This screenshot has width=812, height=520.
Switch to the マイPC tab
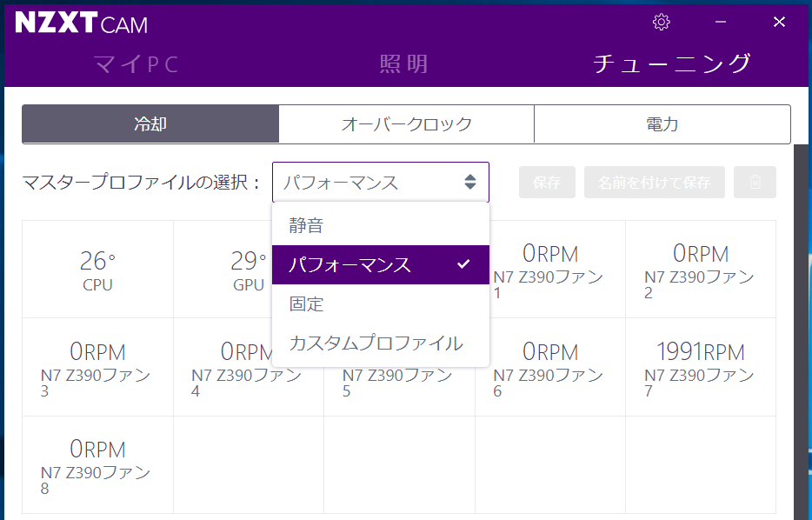point(136,64)
